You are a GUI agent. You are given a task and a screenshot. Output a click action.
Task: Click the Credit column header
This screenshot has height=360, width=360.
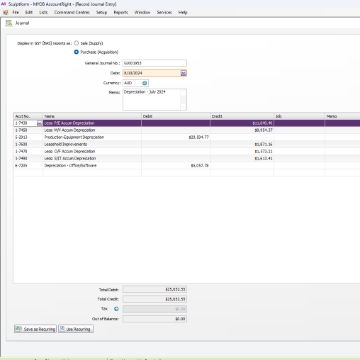tap(242, 116)
